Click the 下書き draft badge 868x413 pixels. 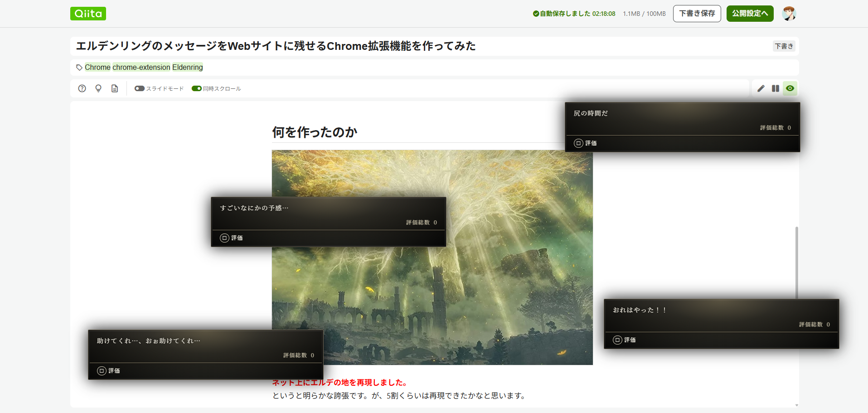784,46
